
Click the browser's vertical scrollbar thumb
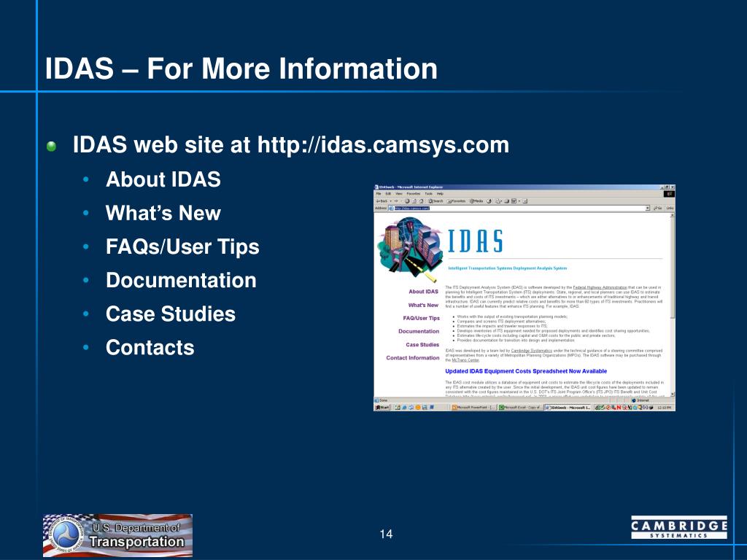click(x=672, y=267)
